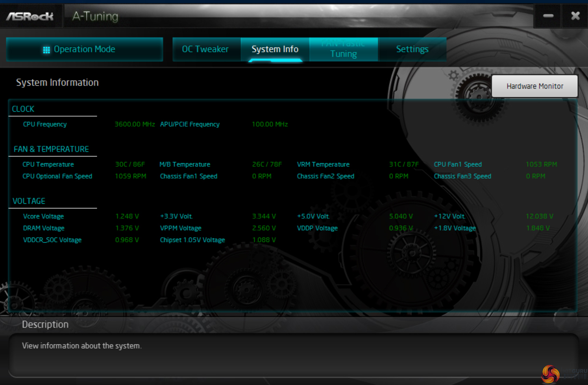
Task: Click the CLOCK section header
Action: coord(23,109)
